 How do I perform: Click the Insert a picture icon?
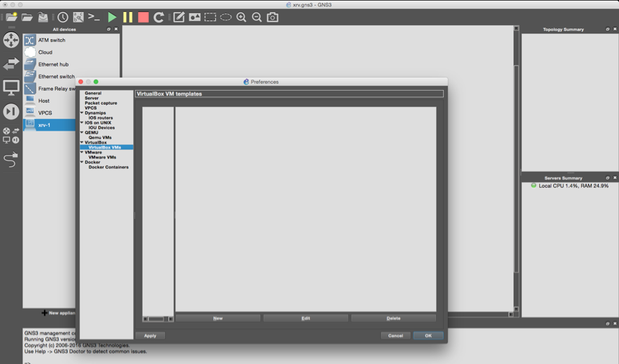[x=195, y=17]
